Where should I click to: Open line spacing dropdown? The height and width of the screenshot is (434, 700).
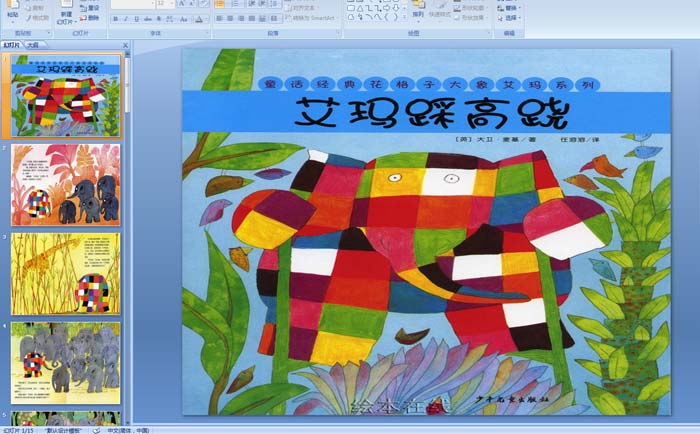tap(275, 4)
